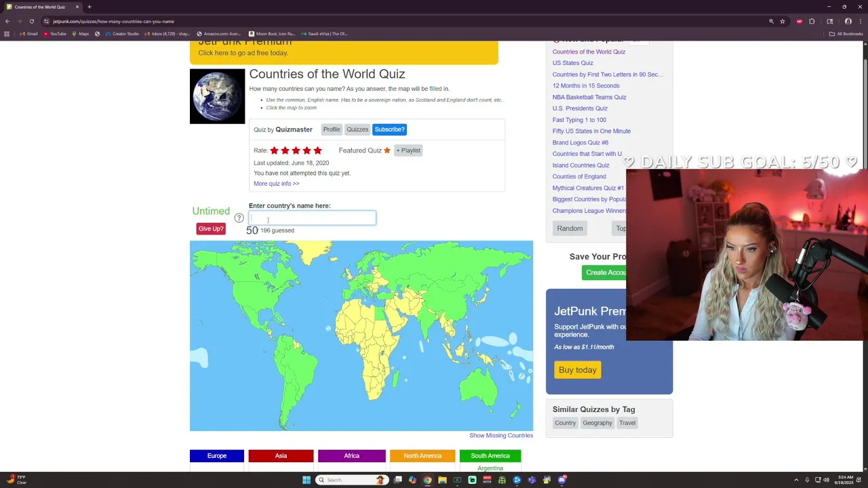Open the YouTube bookmark
Viewport: 868px width, 488px height.
(x=56, y=34)
